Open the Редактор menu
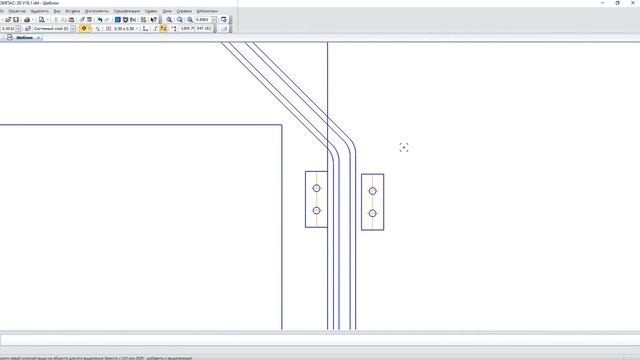Screen dimensions: 640x360 tap(17, 11)
